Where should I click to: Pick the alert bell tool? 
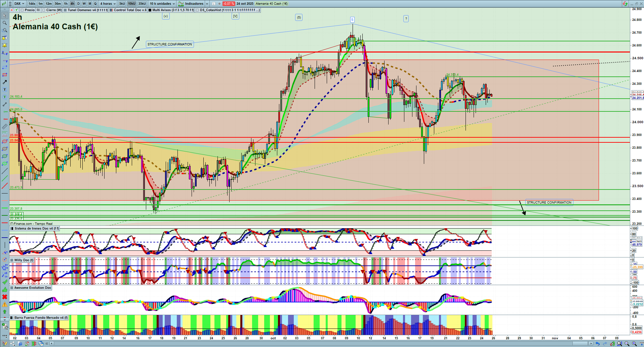click(x=5, y=45)
